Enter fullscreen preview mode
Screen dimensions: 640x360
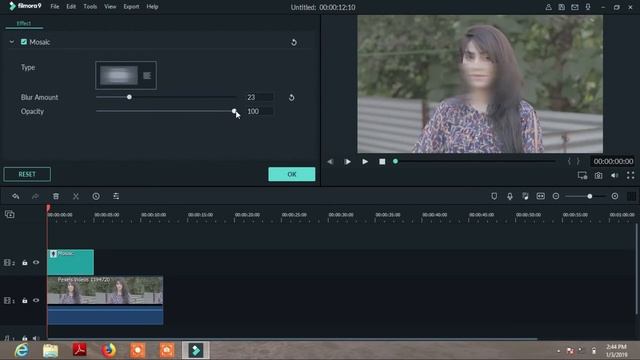click(x=631, y=176)
